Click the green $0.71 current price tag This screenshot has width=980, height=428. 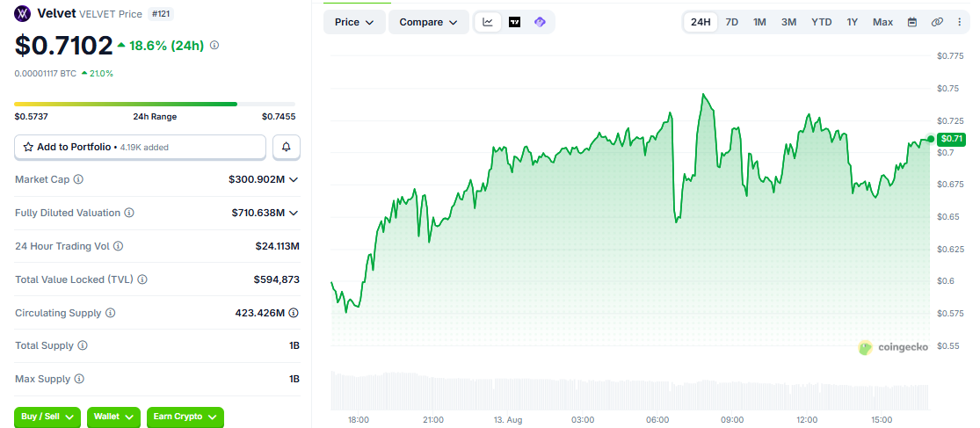[x=951, y=139]
